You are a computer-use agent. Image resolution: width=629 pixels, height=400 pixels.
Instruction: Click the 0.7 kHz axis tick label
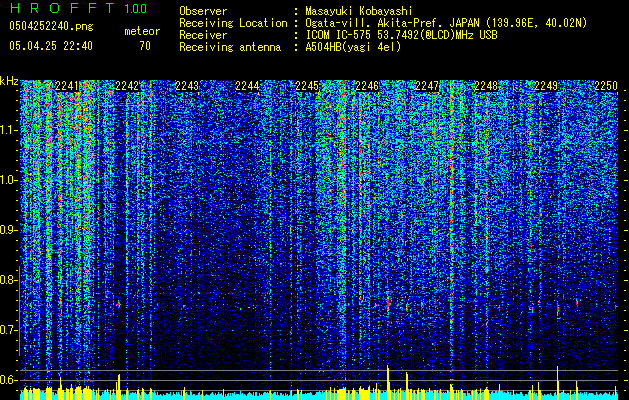click(9, 330)
